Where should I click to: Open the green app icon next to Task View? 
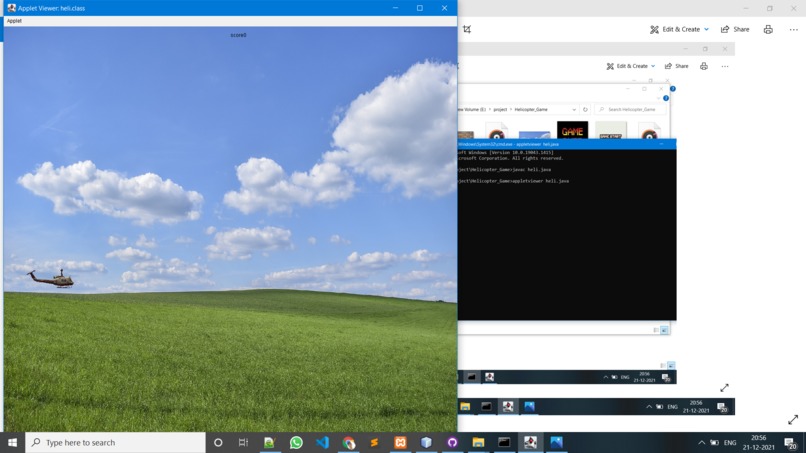[x=269, y=442]
